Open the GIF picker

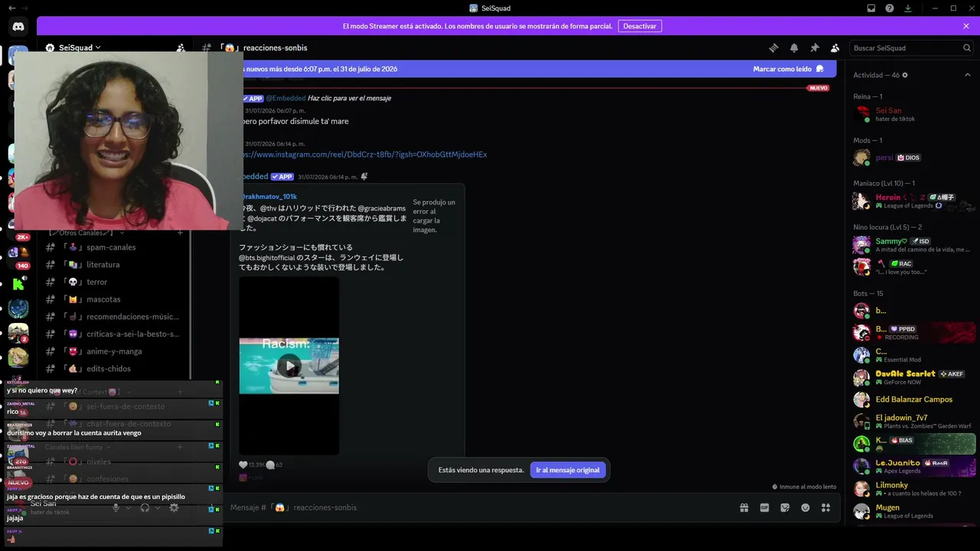point(764,507)
